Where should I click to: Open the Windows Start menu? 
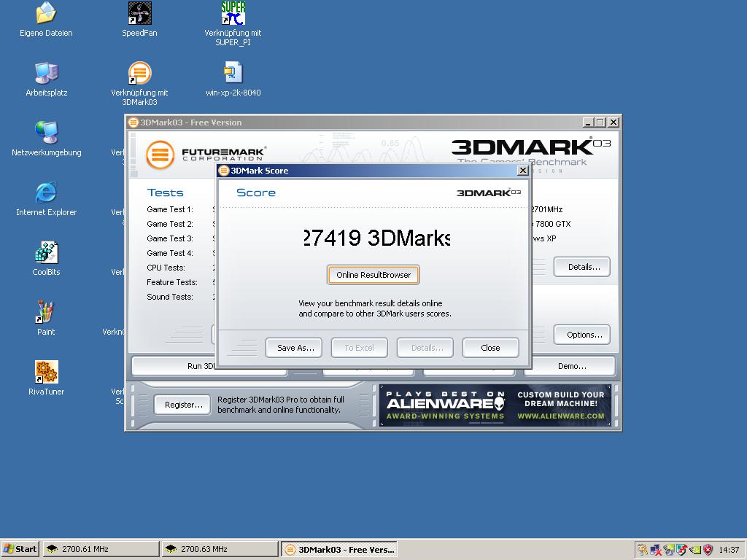[20, 549]
